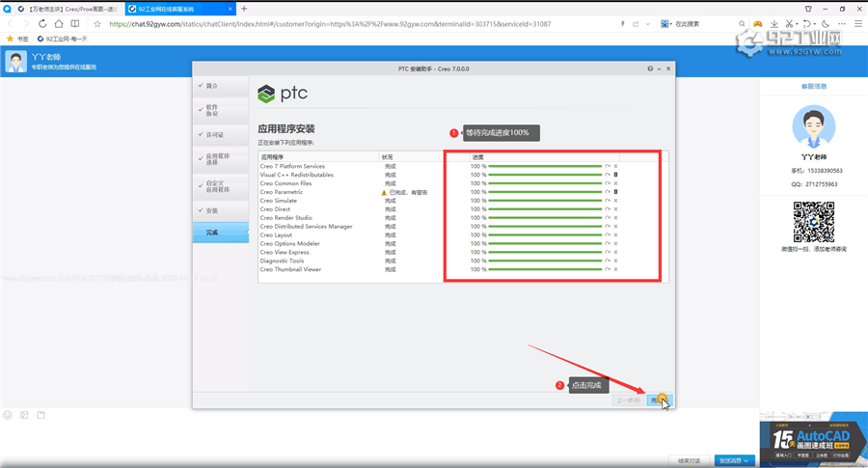Click the undo closed-tab icon
Screen dimensions: 868x468
coord(807,24)
